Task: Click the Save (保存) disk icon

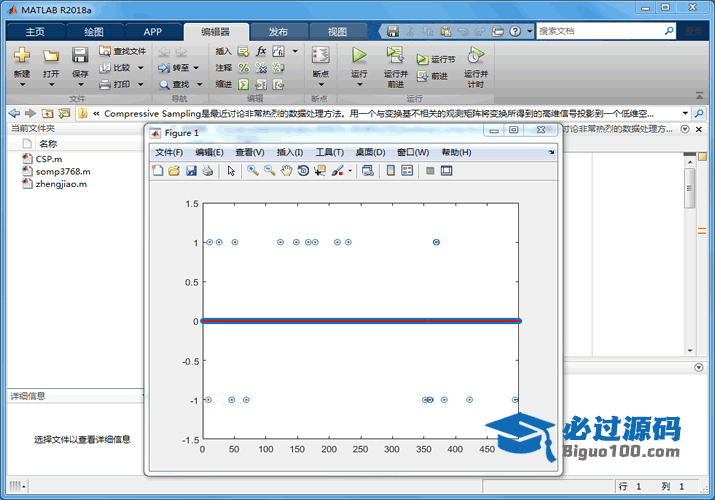Action: [80, 55]
